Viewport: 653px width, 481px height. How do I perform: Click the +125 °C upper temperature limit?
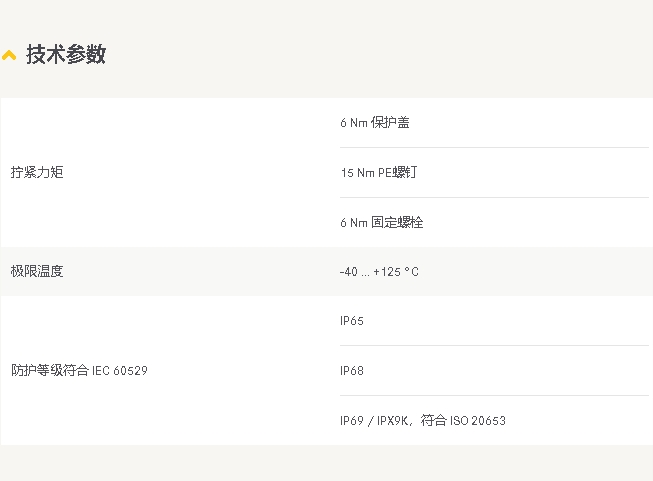396,272
